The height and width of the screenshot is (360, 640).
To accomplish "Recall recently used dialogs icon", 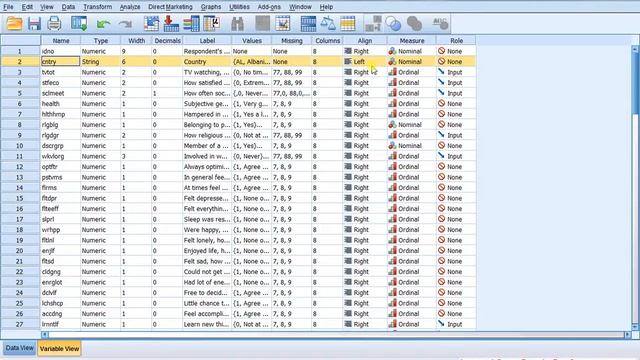I will point(79,24).
